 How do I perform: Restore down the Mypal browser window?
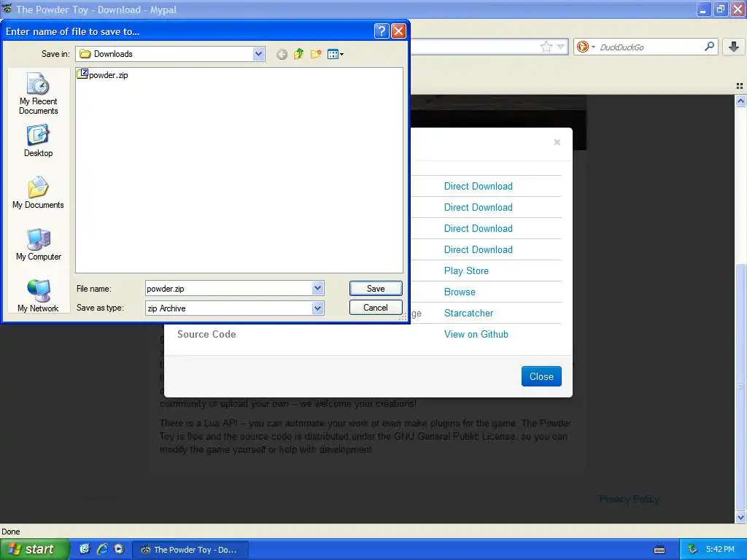coord(720,9)
